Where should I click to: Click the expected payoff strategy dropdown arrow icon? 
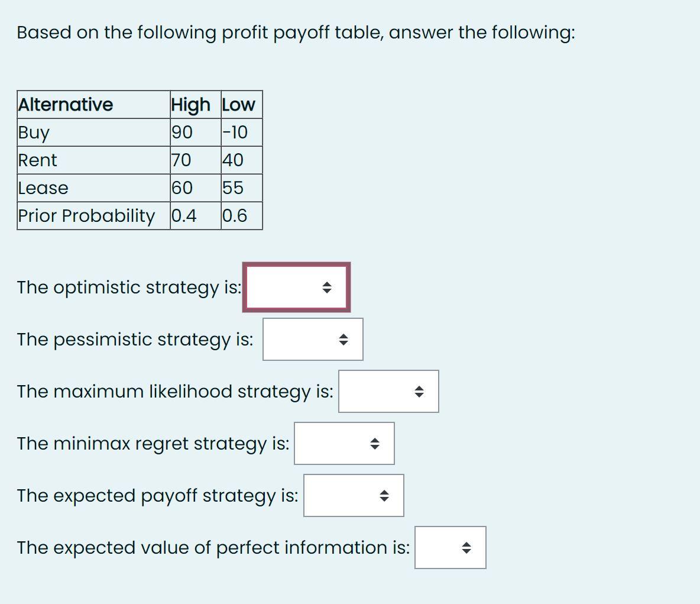[x=385, y=496]
